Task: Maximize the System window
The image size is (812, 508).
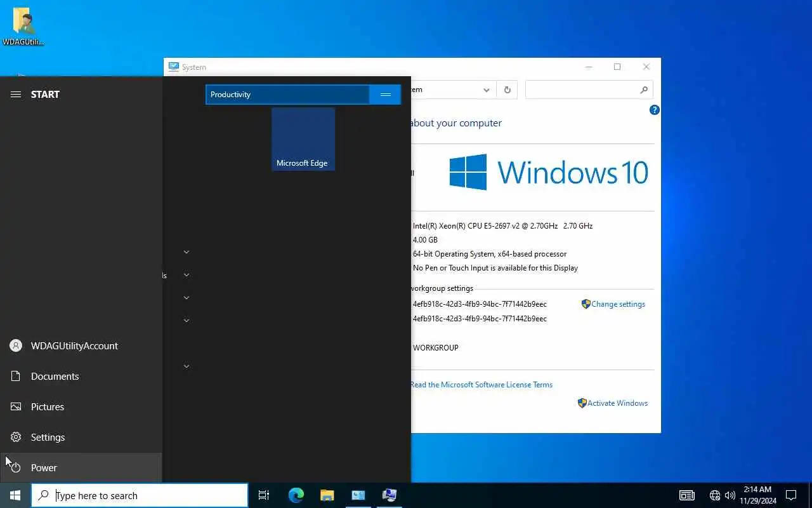Action: pos(617,67)
